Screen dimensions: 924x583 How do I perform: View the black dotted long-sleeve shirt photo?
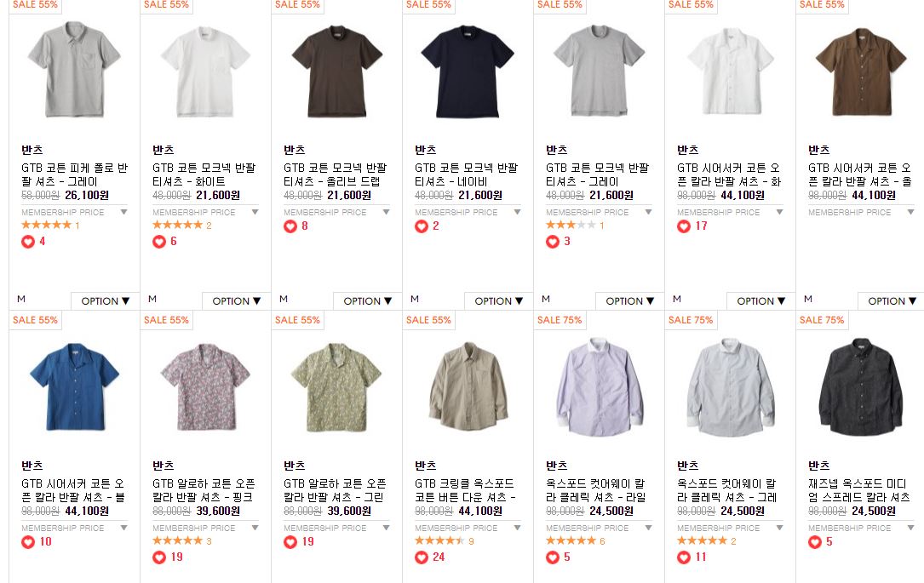click(861, 386)
